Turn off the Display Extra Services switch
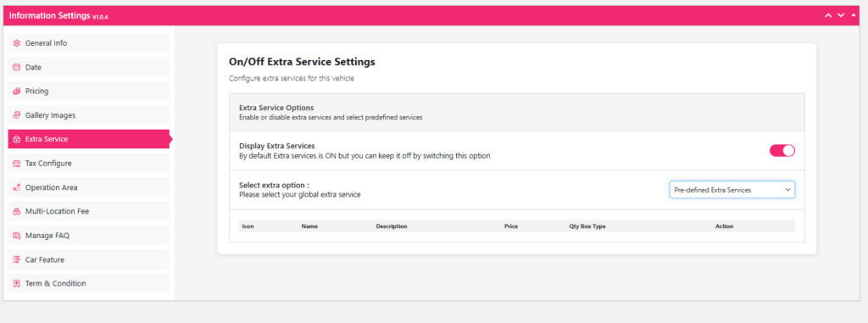 point(782,150)
